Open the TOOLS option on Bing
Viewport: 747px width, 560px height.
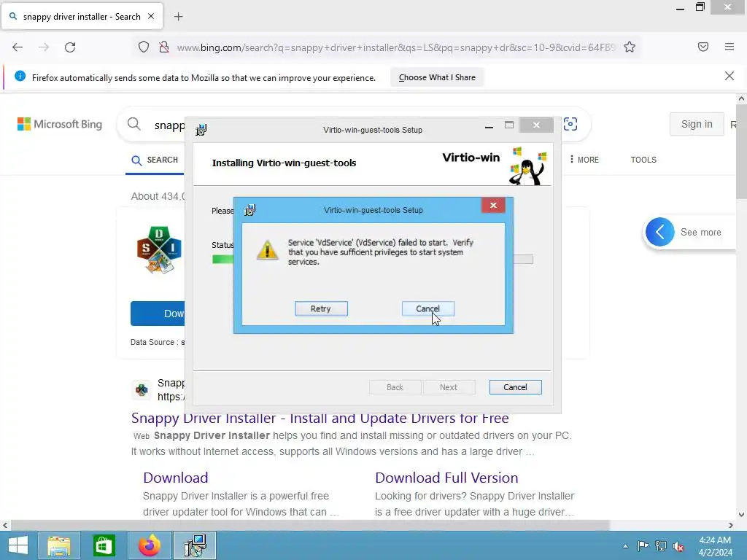(x=643, y=160)
